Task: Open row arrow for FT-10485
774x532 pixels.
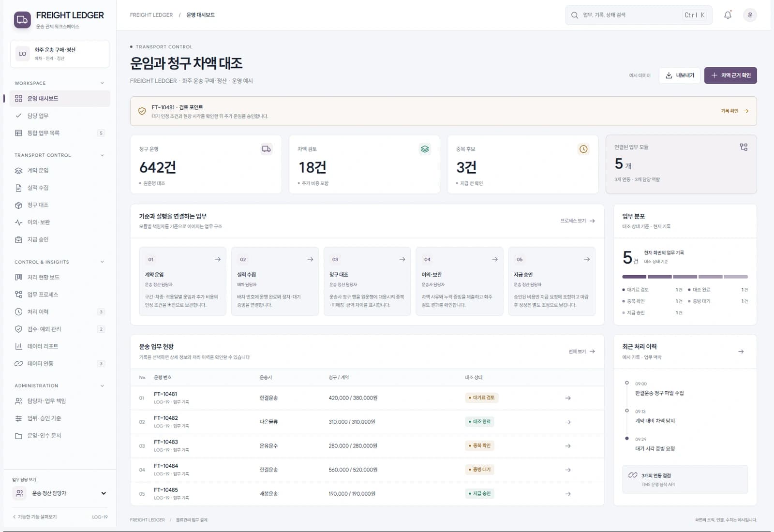Action: (x=568, y=494)
